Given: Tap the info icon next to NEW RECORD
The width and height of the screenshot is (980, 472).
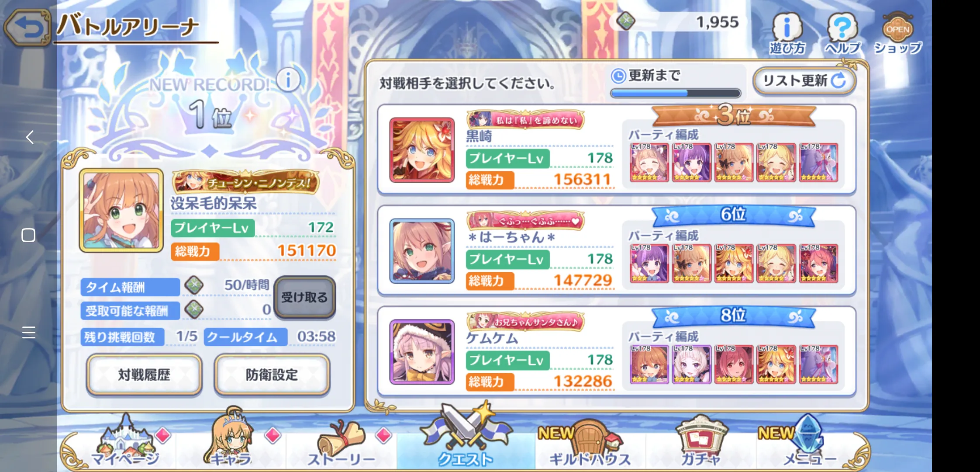Looking at the screenshot, I should coord(288,80).
